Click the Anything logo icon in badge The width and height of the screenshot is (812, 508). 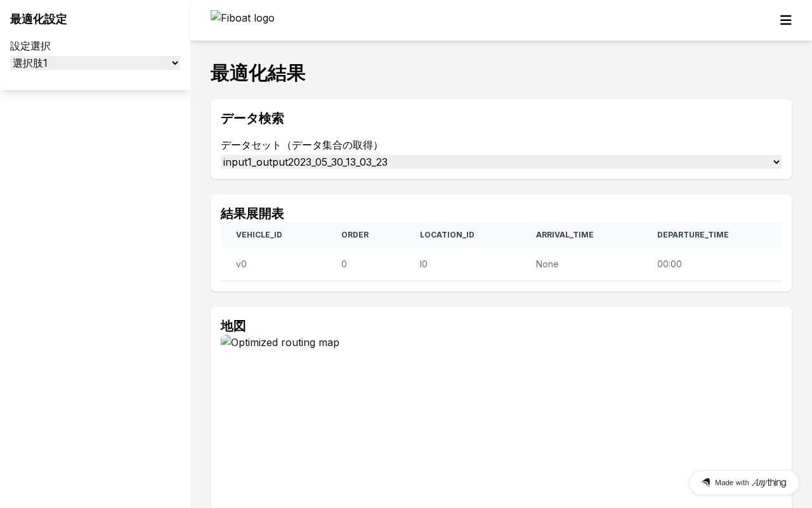[705, 483]
